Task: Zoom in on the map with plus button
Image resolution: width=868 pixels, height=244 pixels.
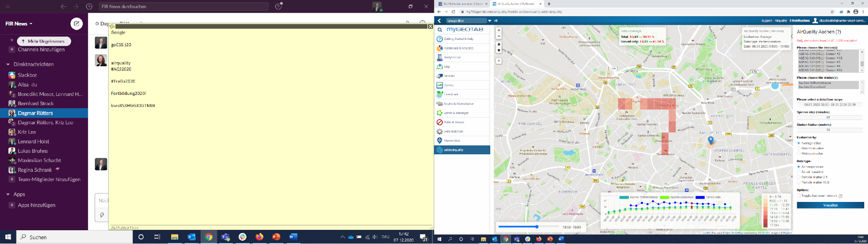Action: pos(499,30)
